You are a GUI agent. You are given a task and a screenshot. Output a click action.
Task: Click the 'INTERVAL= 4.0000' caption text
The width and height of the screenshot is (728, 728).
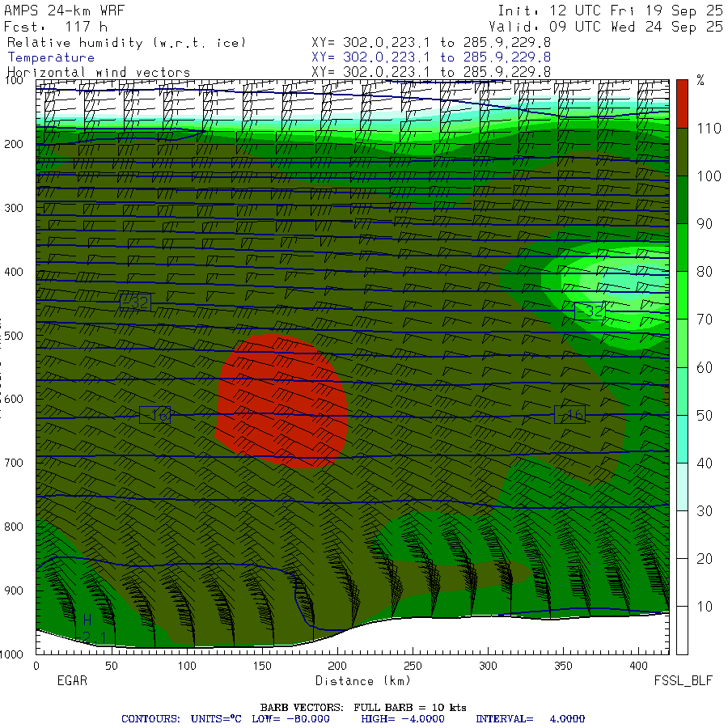(530, 719)
